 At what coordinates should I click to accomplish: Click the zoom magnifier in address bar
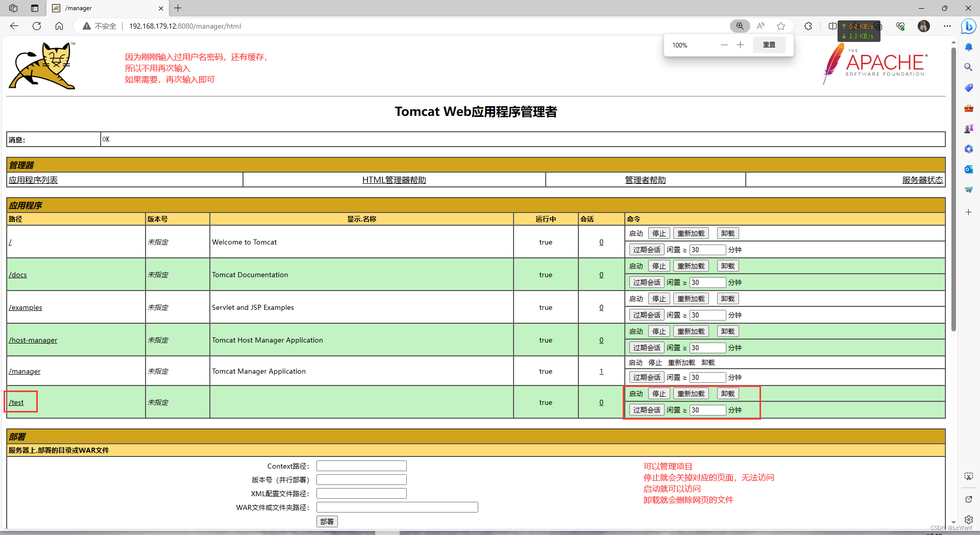coord(740,26)
